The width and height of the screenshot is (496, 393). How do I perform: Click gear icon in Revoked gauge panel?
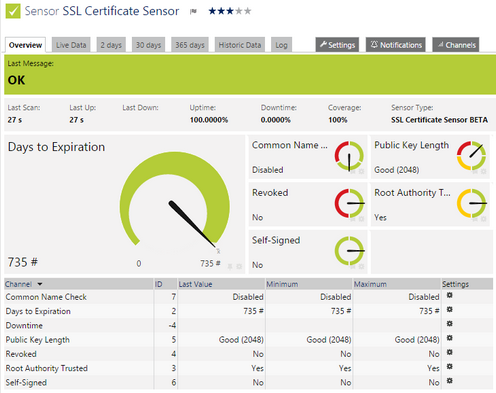point(361,219)
